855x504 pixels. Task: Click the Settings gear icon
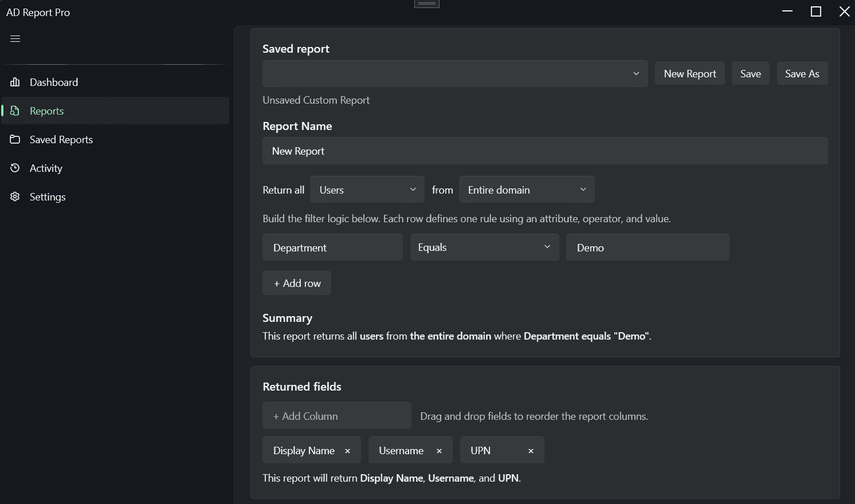[x=15, y=196]
